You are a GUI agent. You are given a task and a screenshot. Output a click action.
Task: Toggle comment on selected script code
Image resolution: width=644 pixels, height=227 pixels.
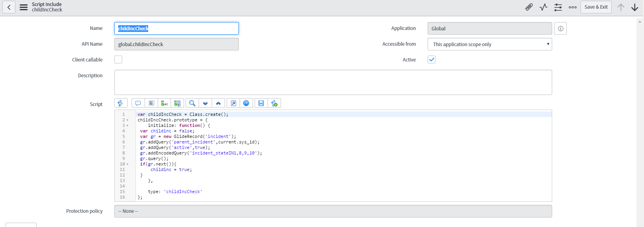pyautogui.click(x=138, y=103)
